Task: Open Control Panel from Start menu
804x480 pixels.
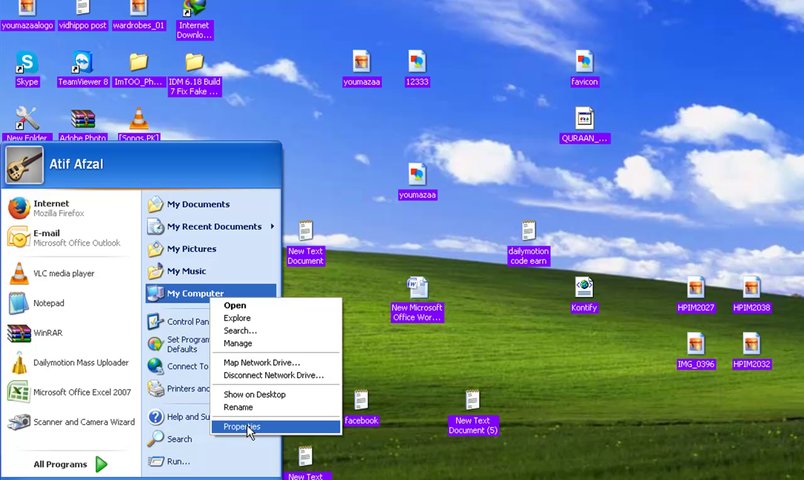Action: pos(178,322)
